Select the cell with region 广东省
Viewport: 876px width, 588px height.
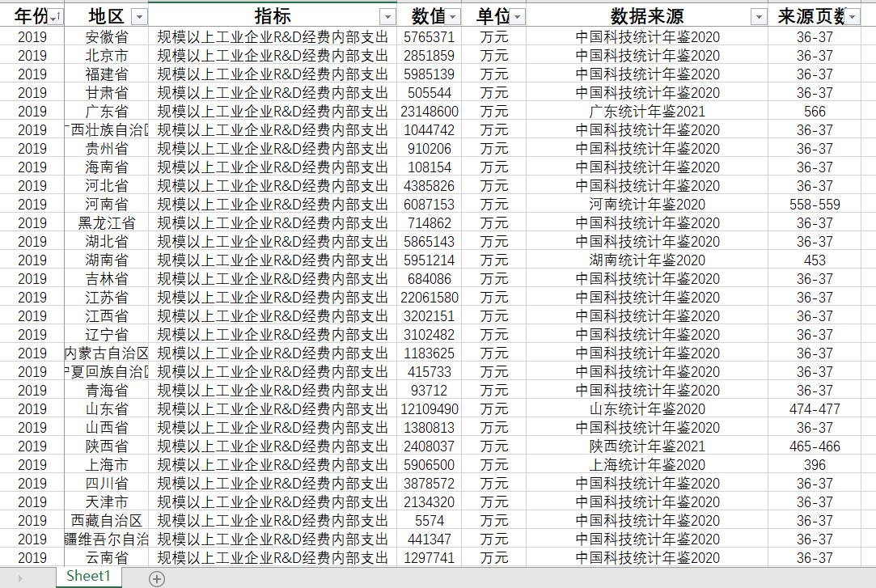pyautogui.click(x=107, y=112)
